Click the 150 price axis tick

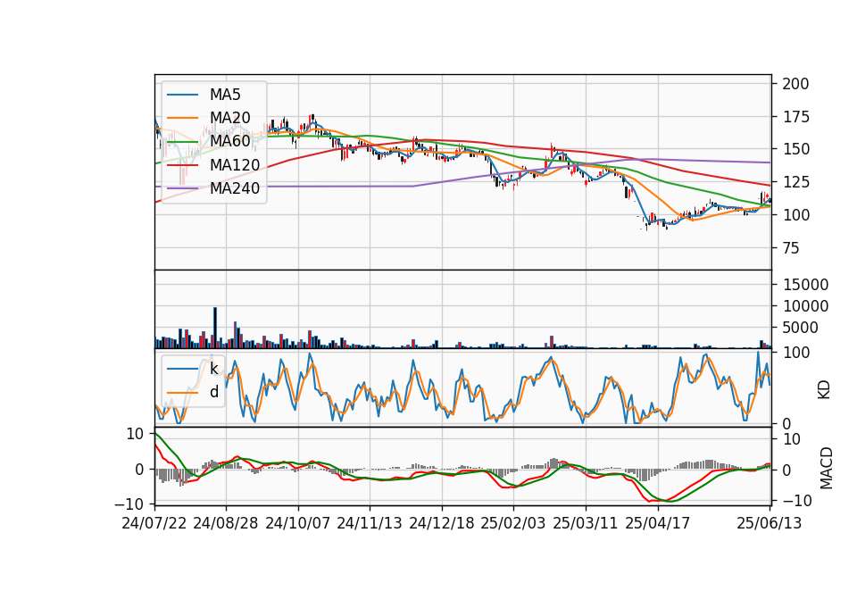(795, 149)
